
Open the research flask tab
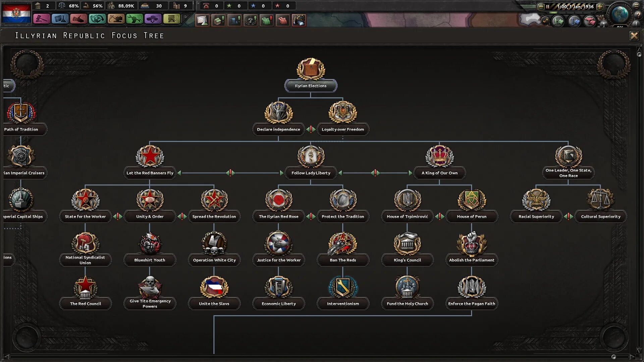pyautogui.click(x=60, y=19)
